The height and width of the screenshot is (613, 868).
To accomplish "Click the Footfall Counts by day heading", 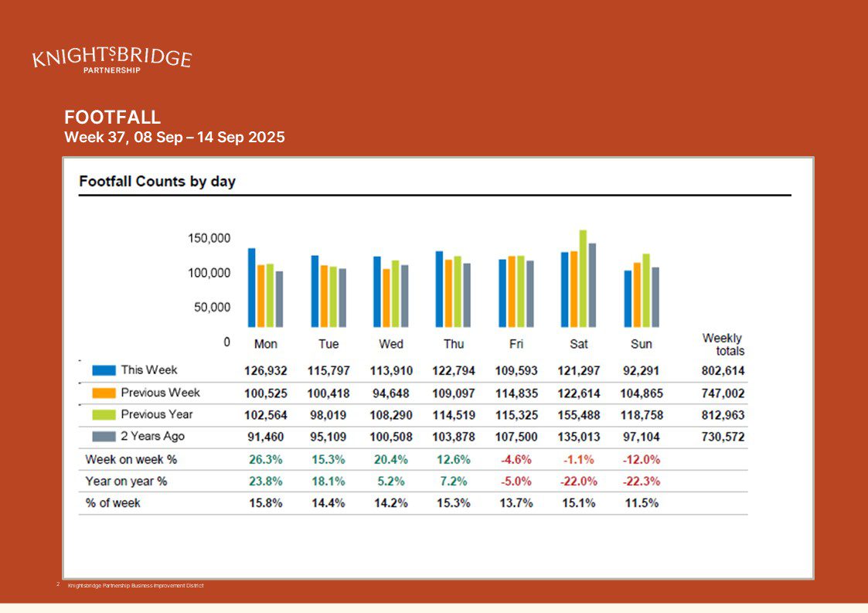I will click(x=157, y=182).
